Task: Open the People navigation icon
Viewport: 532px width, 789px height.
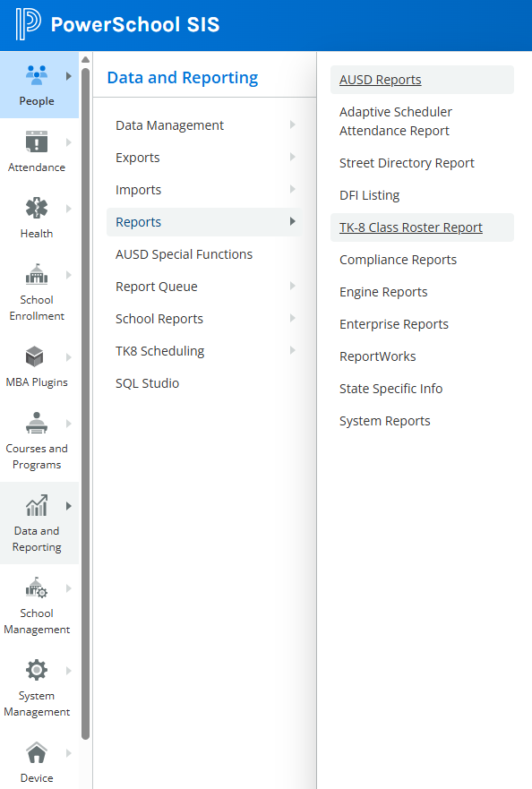Action: click(x=37, y=75)
